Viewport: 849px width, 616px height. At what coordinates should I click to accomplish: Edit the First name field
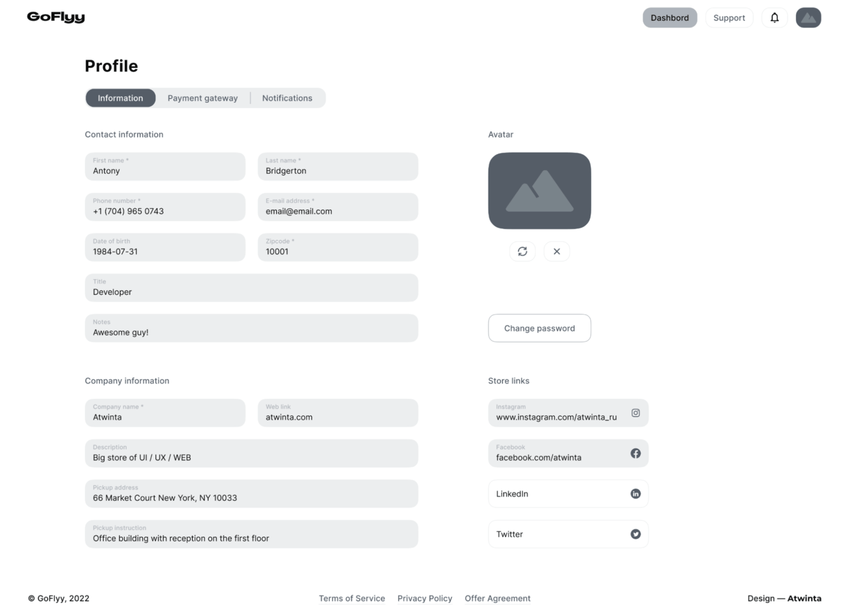(x=165, y=167)
